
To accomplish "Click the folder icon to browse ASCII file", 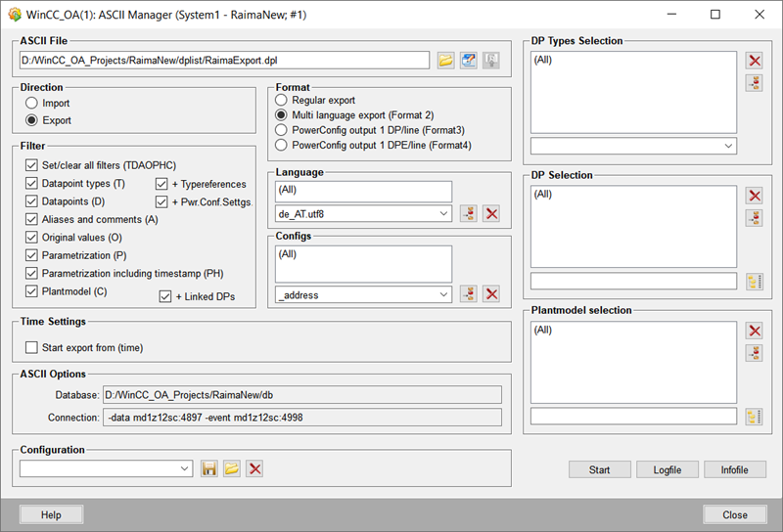I will pos(445,61).
